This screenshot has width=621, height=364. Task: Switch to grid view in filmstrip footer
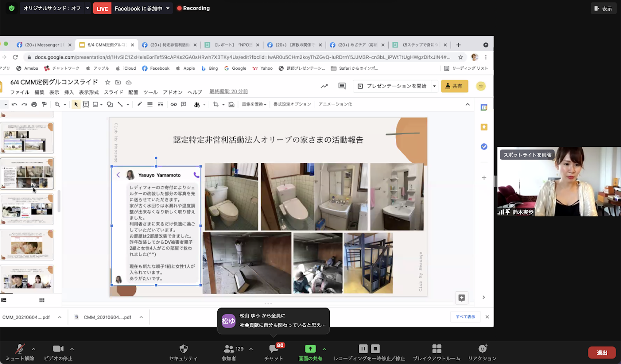pyautogui.click(x=42, y=300)
